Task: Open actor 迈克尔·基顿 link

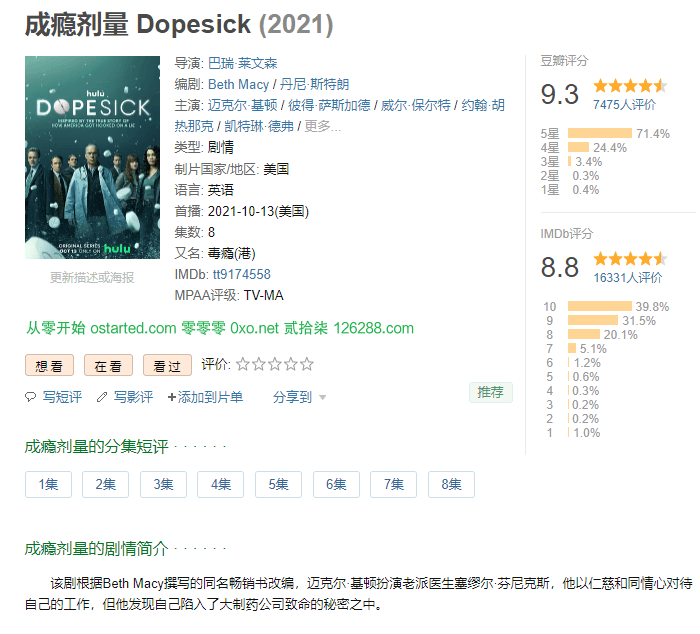Action: (242, 105)
